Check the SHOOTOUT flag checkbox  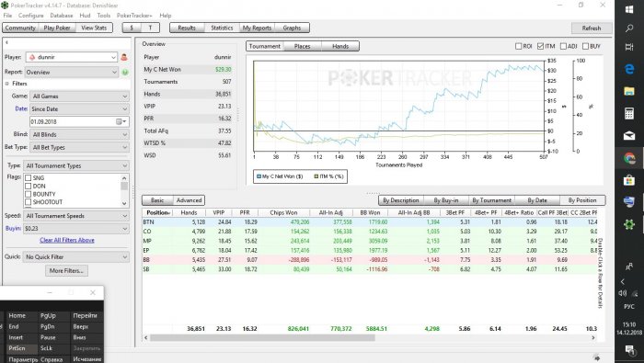[x=28, y=202]
